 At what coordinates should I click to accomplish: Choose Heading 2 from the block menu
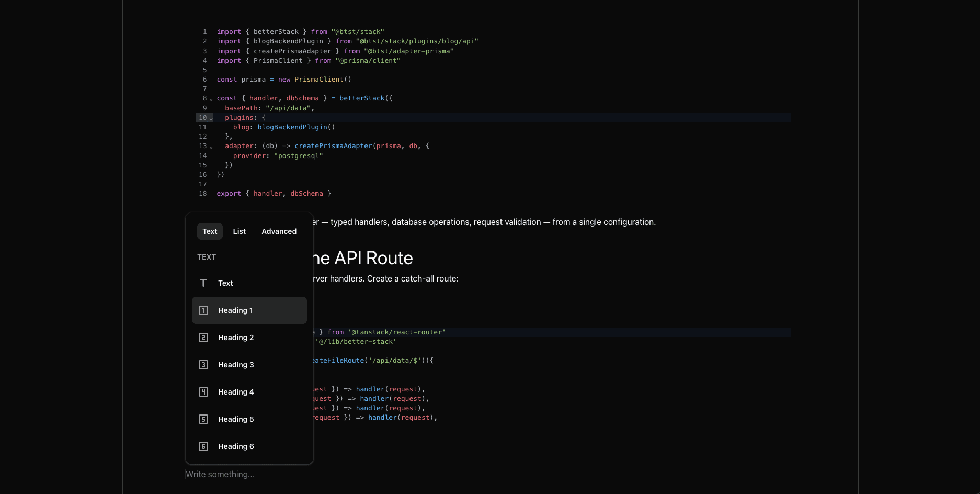tap(236, 338)
